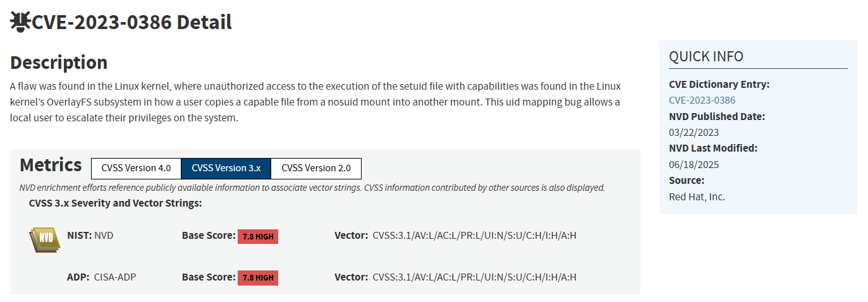Click the gold NVD logo badge

click(x=44, y=239)
